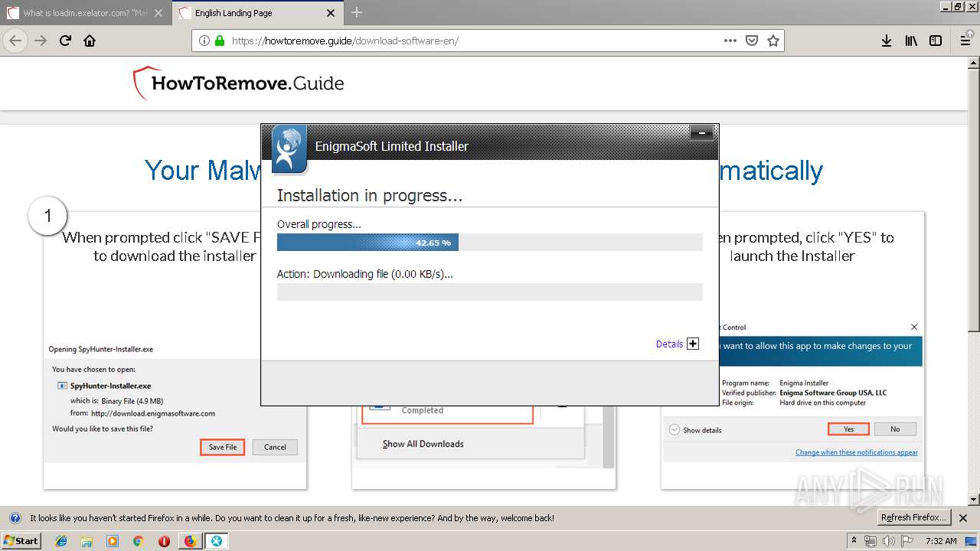This screenshot has height=551, width=980.
Task: Click the file download progress bar
Action: (489, 292)
